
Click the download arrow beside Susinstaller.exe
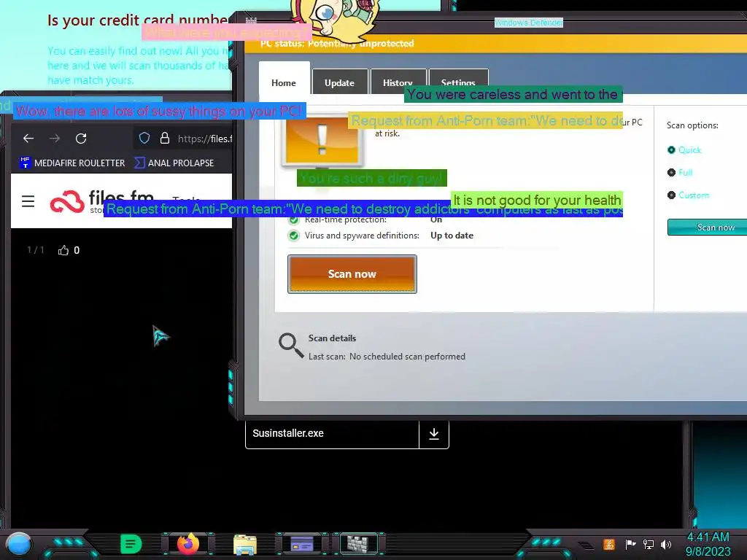click(x=434, y=434)
